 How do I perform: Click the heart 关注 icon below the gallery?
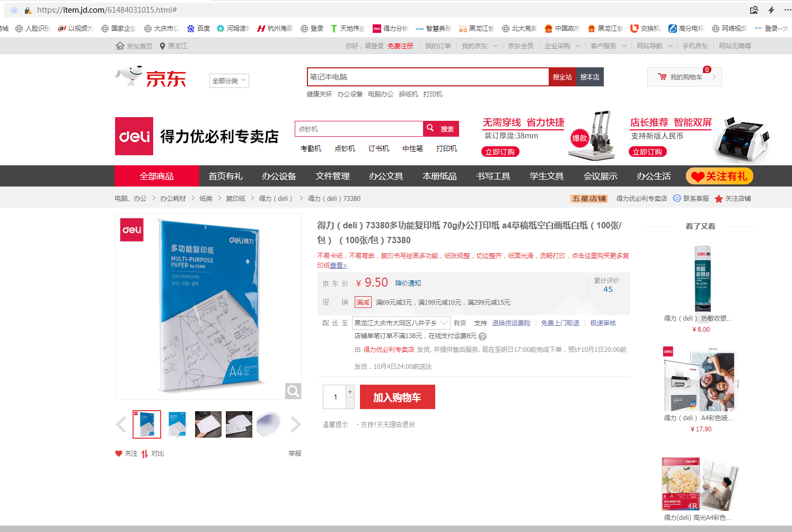(x=119, y=454)
